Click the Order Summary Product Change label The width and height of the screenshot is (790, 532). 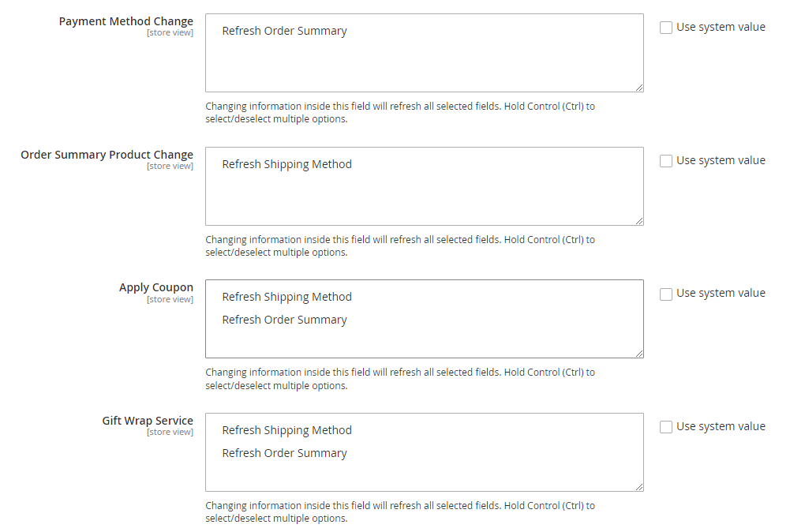(107, 155)
